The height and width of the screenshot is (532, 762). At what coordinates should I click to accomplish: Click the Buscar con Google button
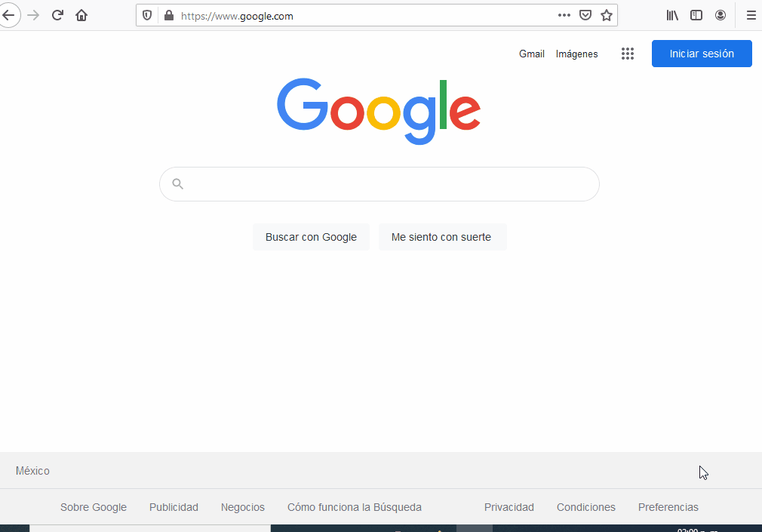pyautogui.click(x=311, y=237)
